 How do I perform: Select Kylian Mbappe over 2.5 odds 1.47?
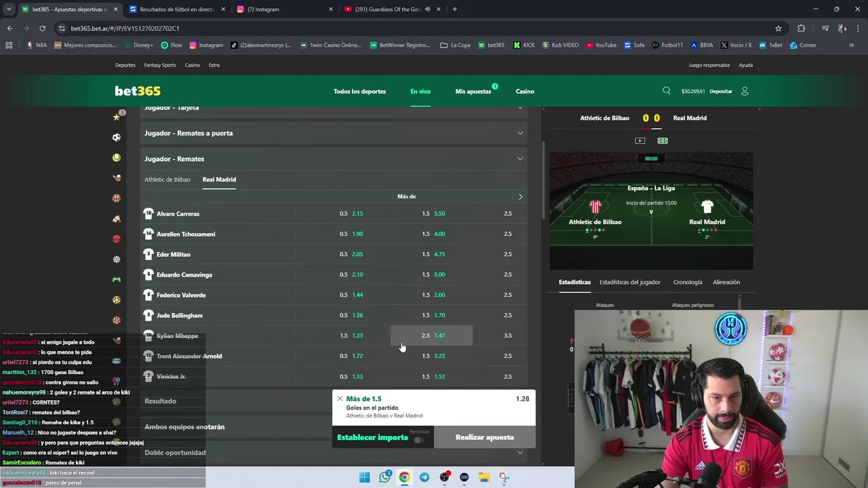coord(431,335)
